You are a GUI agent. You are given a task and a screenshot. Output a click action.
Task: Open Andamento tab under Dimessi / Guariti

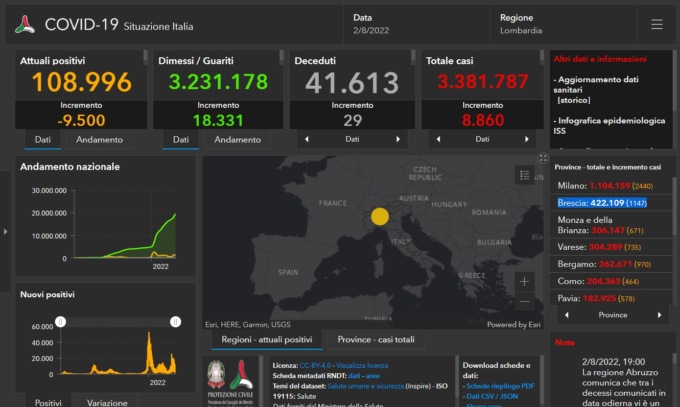[x=237, y=140]
